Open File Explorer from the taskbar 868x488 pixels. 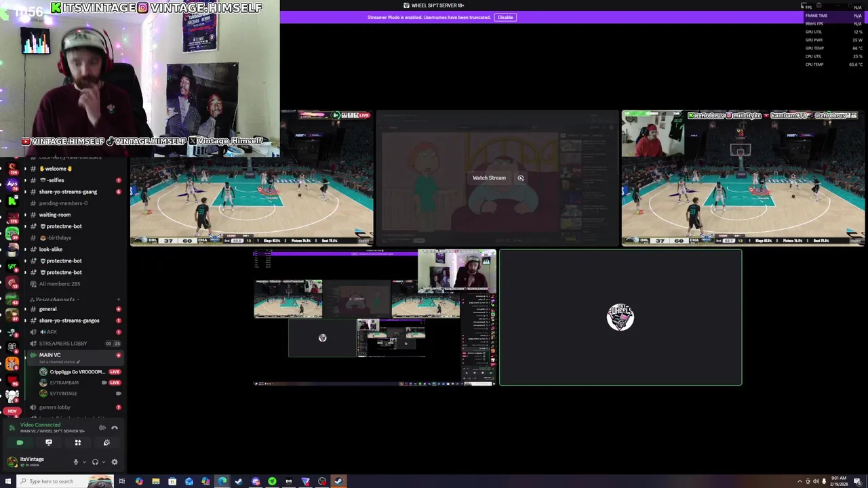click(155, 481)
